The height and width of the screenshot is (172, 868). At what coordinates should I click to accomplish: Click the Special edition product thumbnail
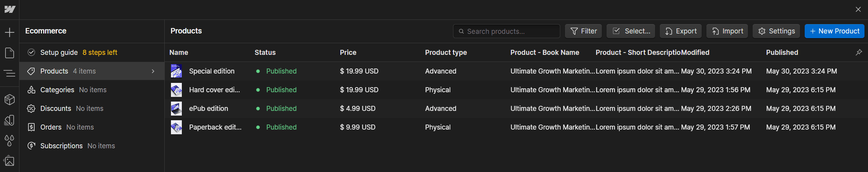(176, 71)
